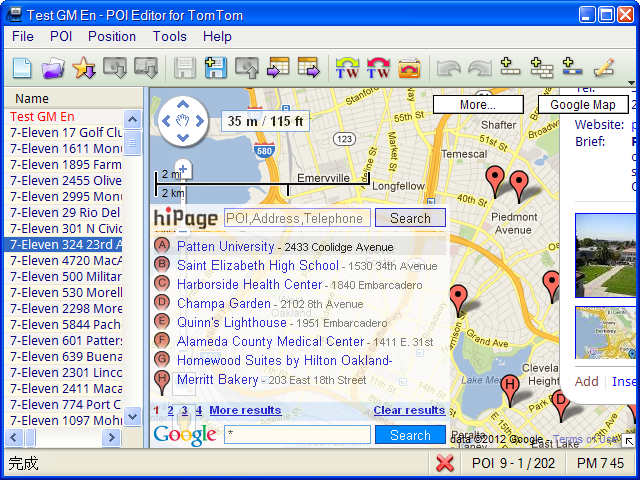Open Champa Garden result link
640x480 pixels.
coord(224,303)
